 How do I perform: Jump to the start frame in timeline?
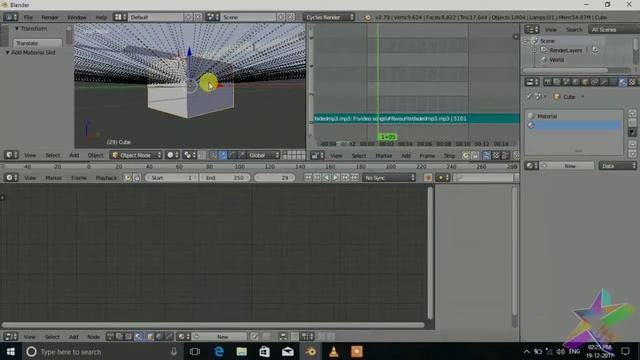point(307,178)
